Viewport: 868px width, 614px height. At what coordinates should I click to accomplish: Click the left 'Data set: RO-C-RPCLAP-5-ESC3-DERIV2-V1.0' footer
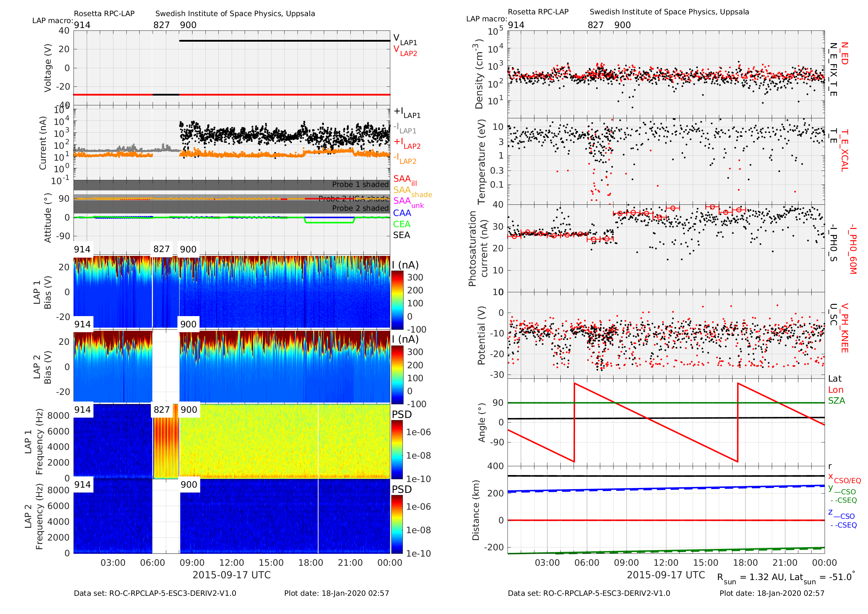(x=155, y=593)
